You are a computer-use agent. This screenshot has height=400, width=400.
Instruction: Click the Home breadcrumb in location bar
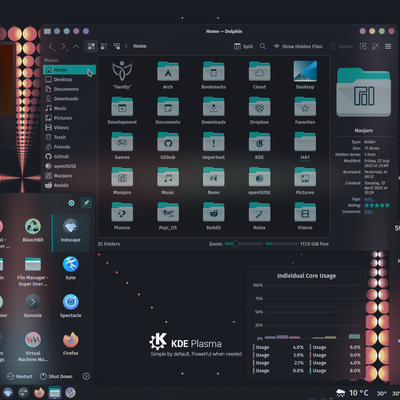[x=140, y=46]
